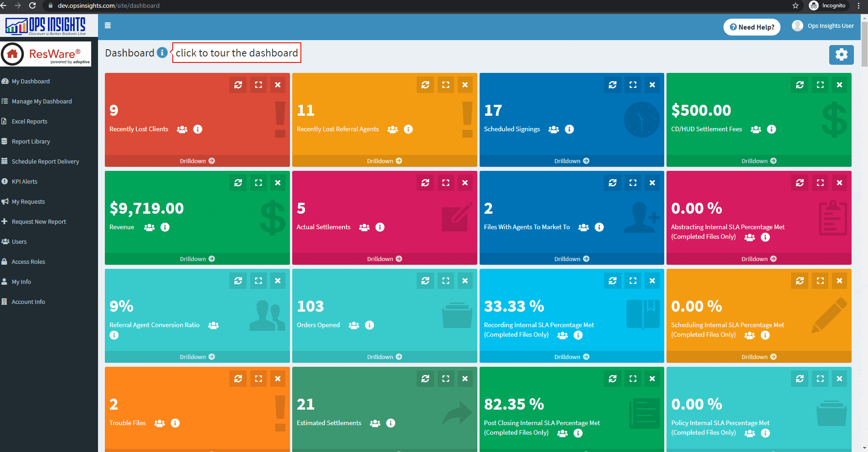Click Drilldown on the Revenue tile
Screen dimensions: 868x452
(197, 258)
